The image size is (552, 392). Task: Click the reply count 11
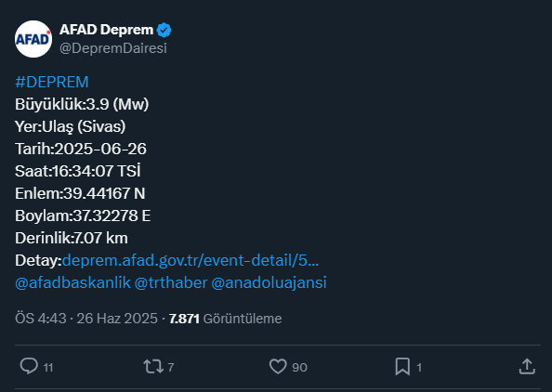(48, 367)
